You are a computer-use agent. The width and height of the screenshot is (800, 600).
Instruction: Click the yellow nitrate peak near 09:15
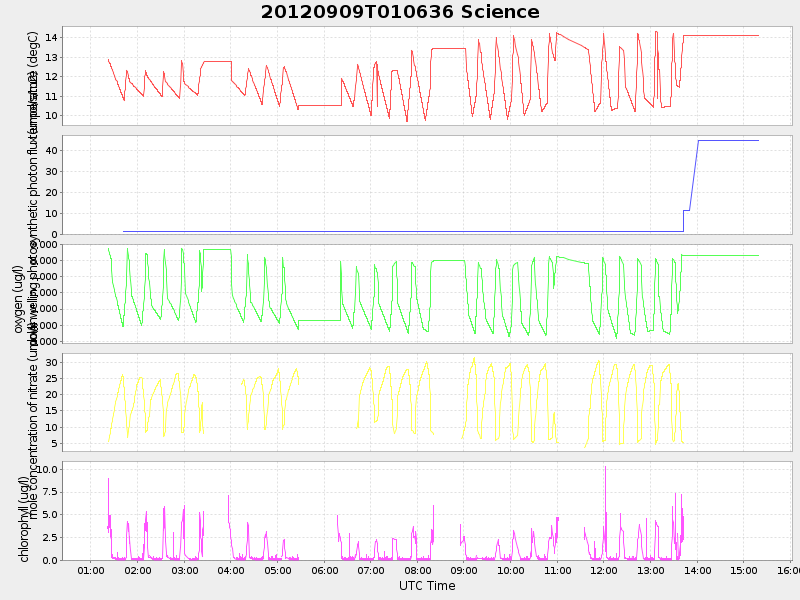click(x=474, y=358)
